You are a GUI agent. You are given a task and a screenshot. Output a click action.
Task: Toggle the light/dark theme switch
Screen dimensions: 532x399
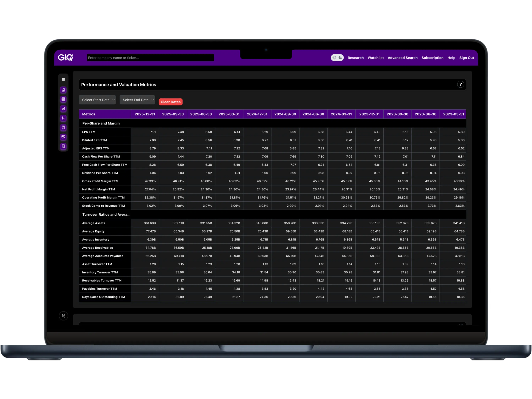pyautogui.click(x=337, y=58)
